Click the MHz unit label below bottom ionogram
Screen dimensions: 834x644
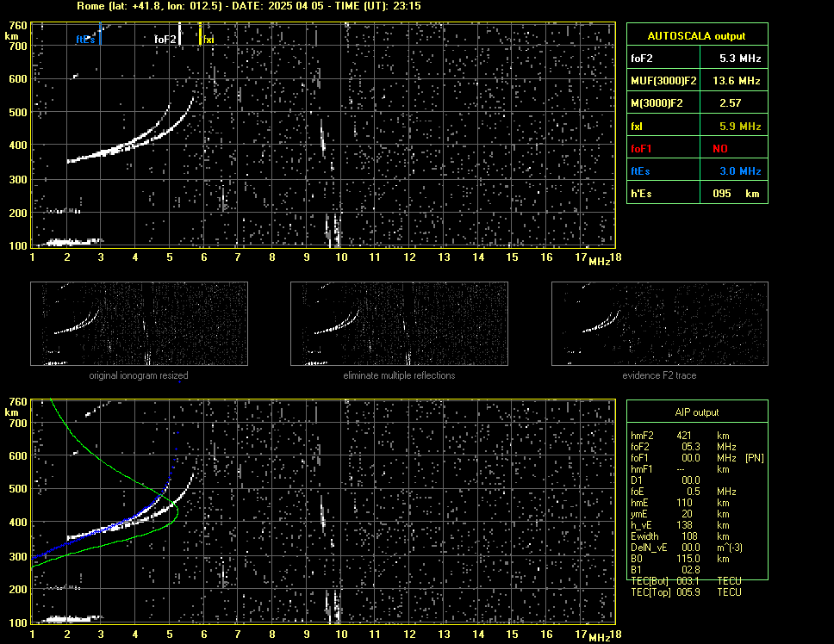599,636
